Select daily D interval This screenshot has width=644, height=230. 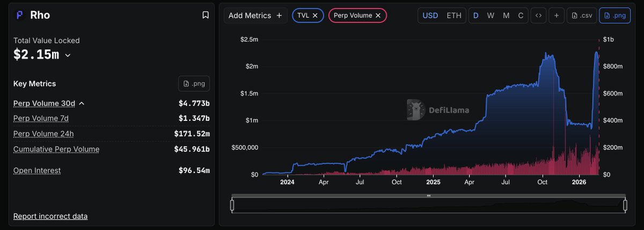coord(475,16)
